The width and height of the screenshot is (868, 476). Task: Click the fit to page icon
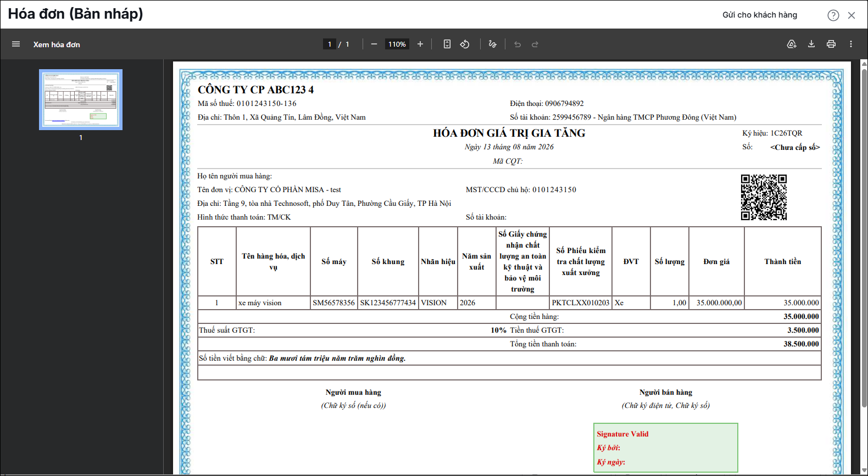tap(447, 44)
